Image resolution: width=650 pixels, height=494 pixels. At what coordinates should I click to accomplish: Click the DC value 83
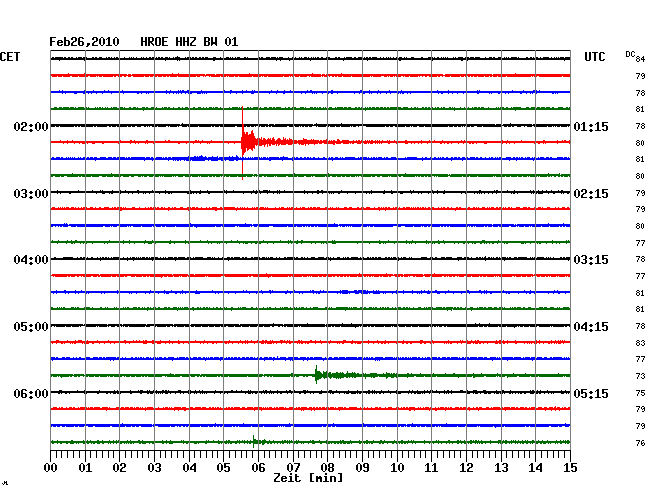coord(640,343)
